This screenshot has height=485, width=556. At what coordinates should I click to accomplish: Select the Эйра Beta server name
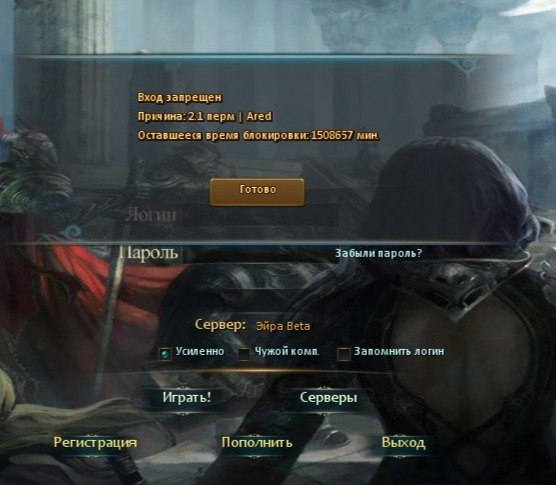(x=283, y=326)
